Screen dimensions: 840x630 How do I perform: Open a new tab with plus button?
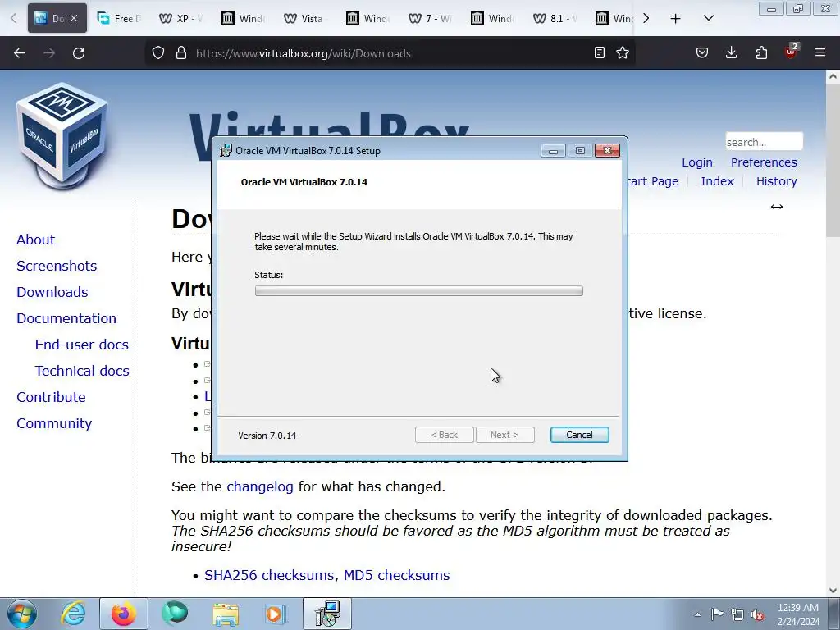(x=676, y=19)
